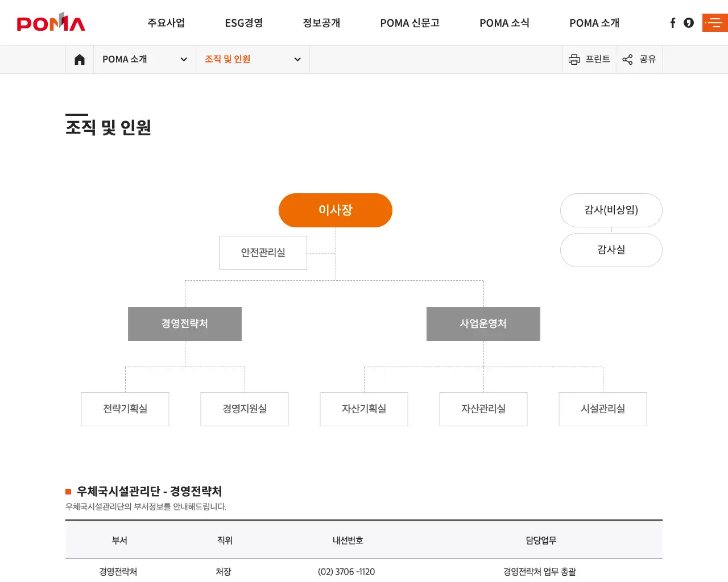Select the 자산관리실 box
728x582 pixels.
(483, 409)
